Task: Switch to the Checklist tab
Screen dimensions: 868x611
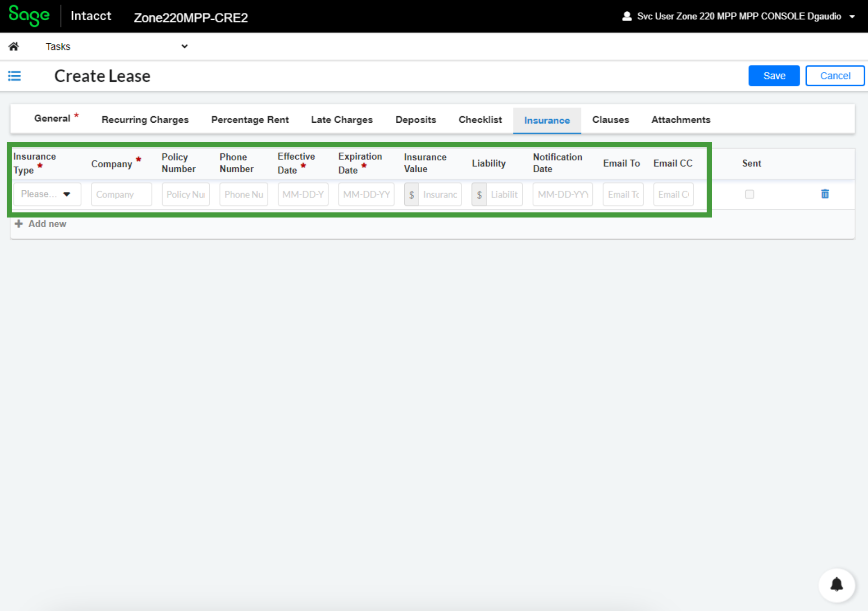Action: click(480, 120)
